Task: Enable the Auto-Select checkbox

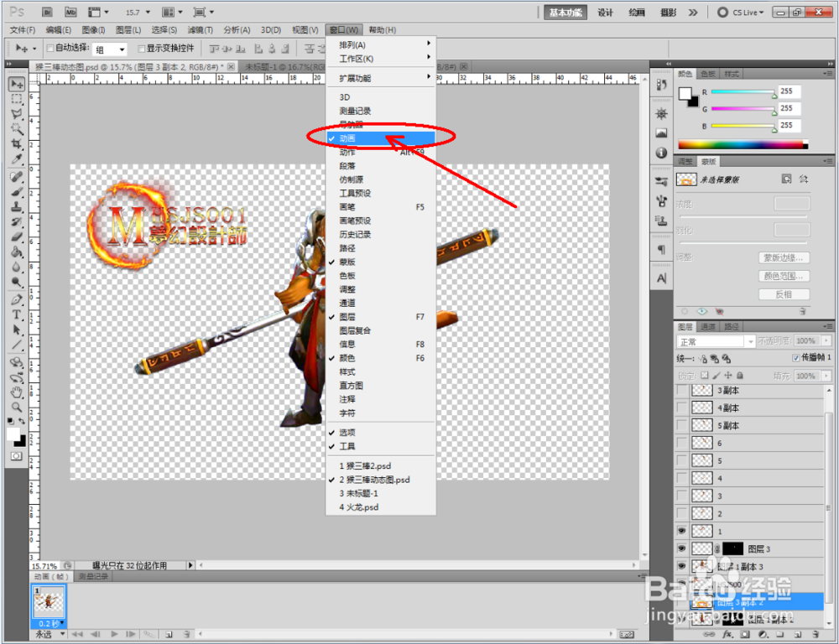Action: [x=50, y=49]
